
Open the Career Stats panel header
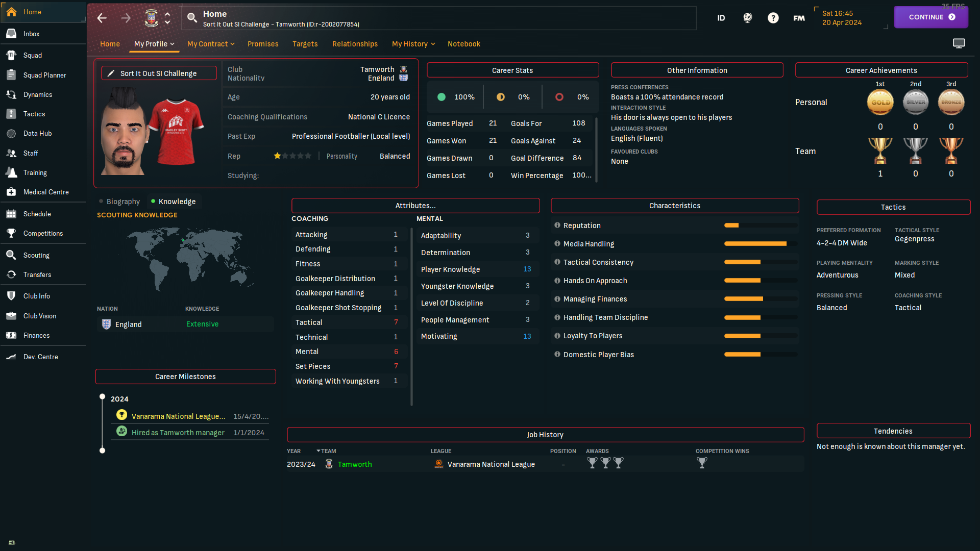512,70
